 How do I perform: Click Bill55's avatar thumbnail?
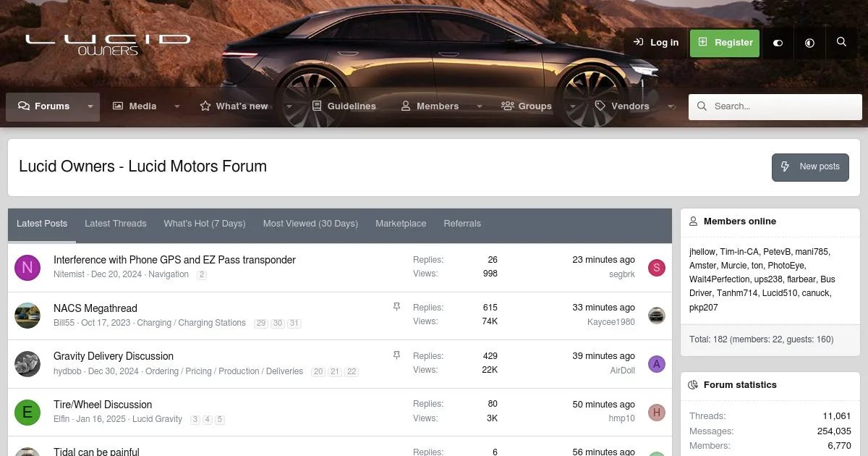tap(27, 316)
